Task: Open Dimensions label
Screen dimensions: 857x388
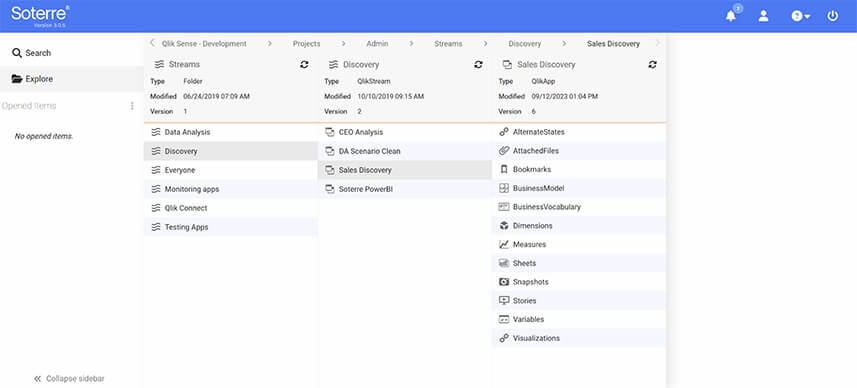Action: click(532, 226)
